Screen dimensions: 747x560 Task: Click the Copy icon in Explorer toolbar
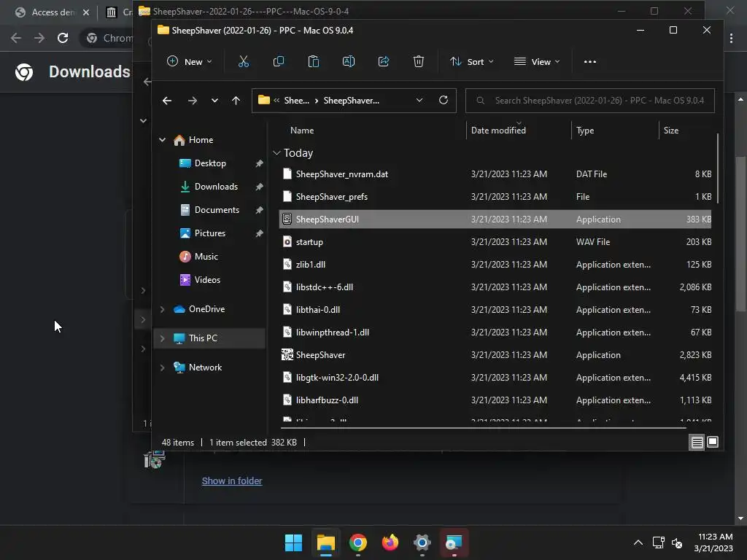tap(278, 61)
